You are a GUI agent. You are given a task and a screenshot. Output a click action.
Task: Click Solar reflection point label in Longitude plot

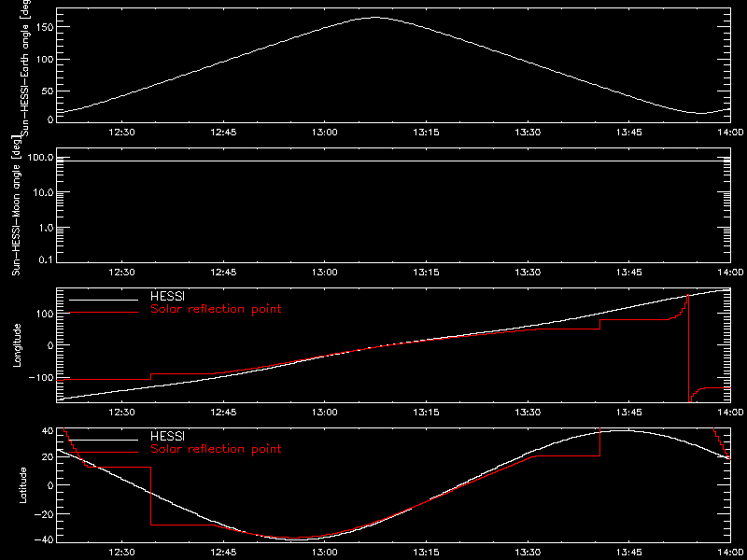pyautogui.click(x=216, y=310)
